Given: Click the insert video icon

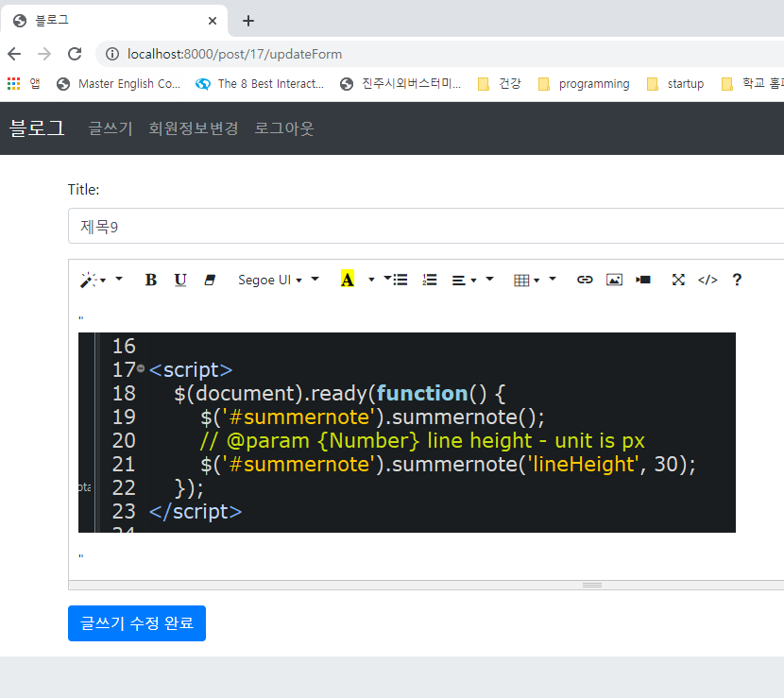Looking at the screenshot, I should click(643, 280).
